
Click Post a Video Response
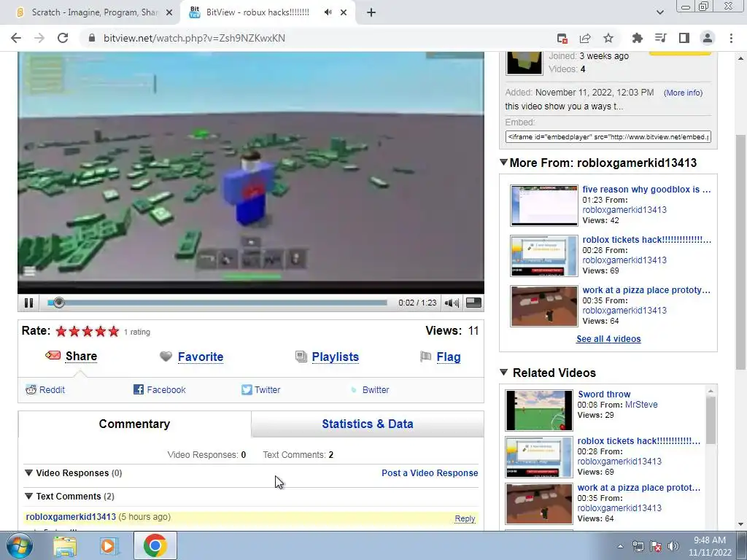(430, 472)
